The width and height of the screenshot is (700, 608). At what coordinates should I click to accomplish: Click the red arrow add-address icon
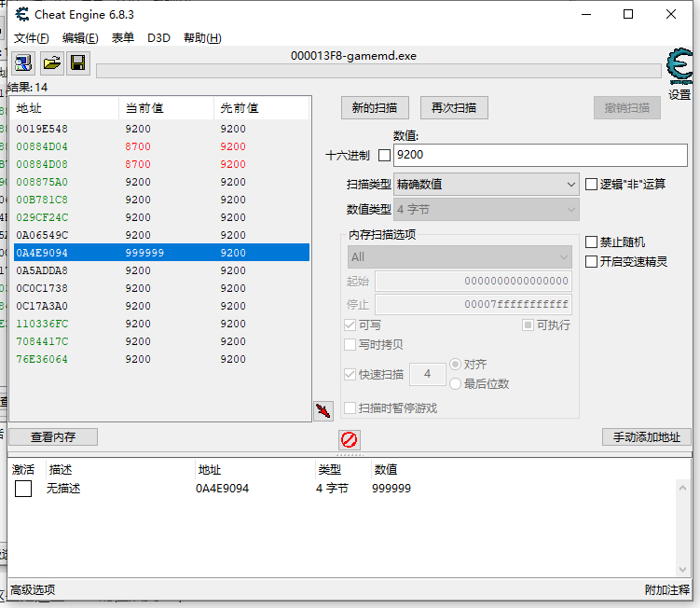pyautogui.click(x=323, y=410)
